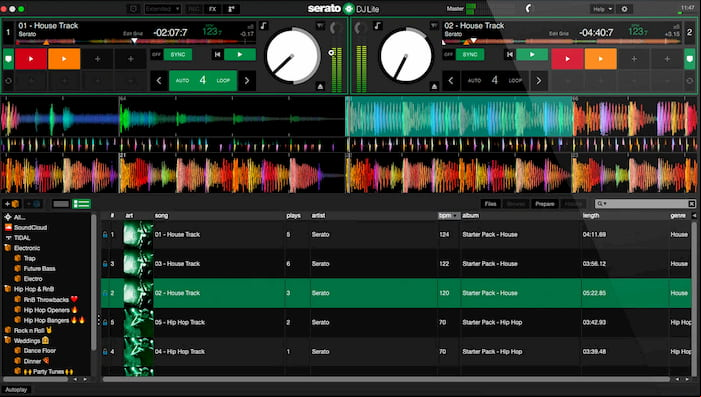Click the Serato logo badge icon
The width and height of the screenshot is (701, 397).
(349, 8)
